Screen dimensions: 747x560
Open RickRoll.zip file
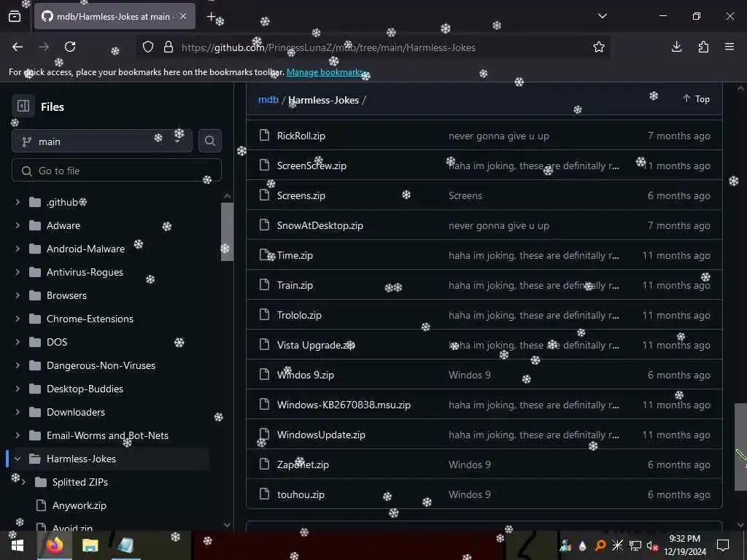tap(301, 136)
